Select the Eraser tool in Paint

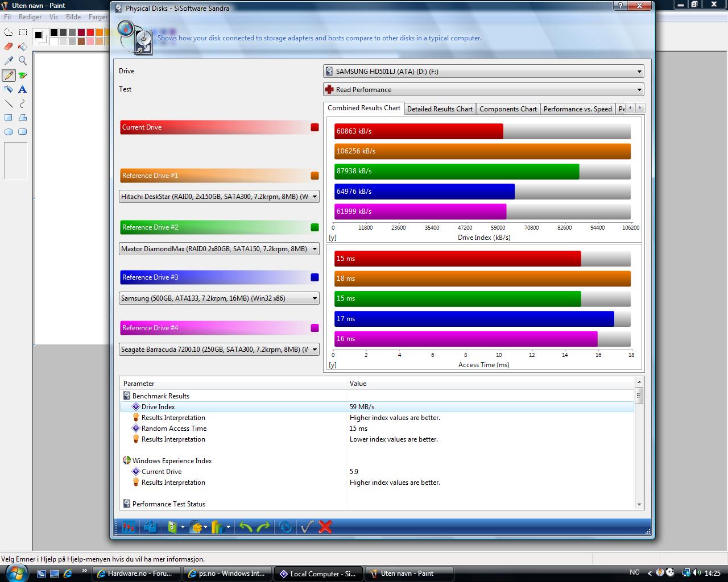(x=9, y=47)
